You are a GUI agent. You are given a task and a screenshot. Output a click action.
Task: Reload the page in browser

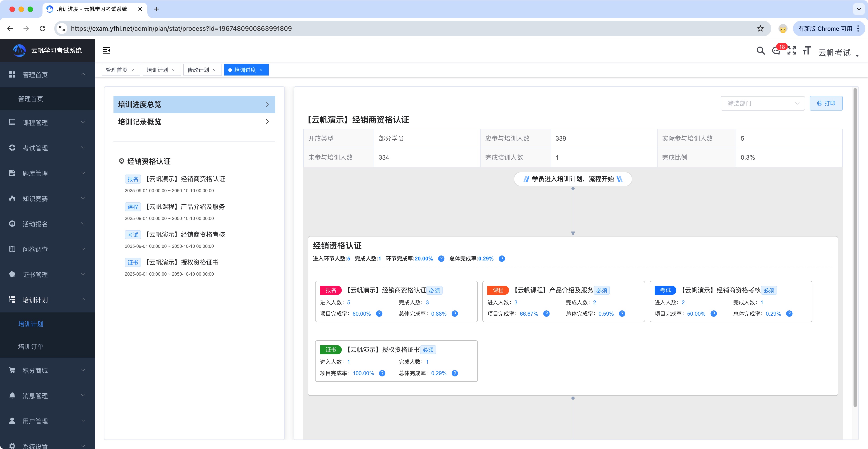point(42,29)
